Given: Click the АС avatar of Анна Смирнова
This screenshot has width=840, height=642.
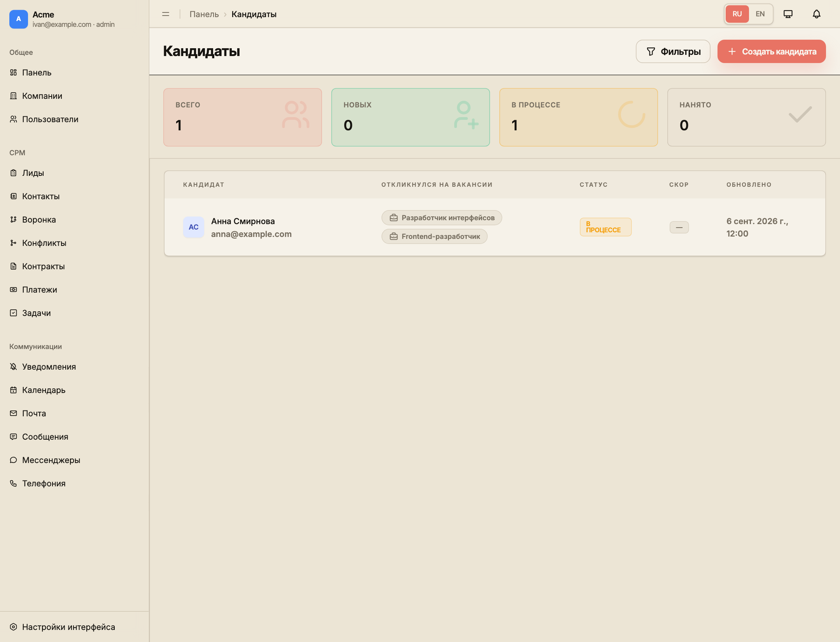Looking at the screenshot, I should (x=194, y=227).
